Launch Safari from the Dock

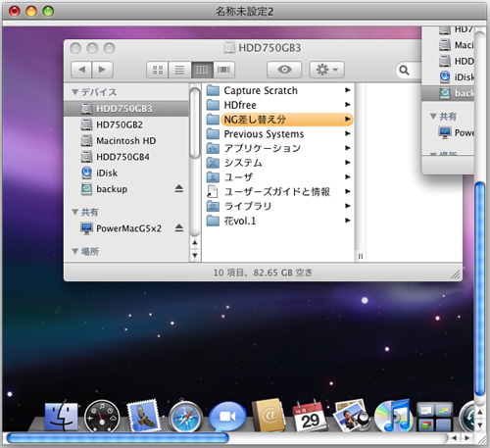click(x=185, y=417)
